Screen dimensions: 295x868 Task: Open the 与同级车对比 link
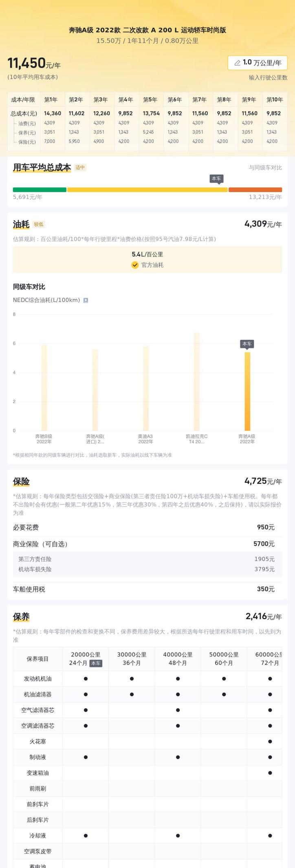point(265,168)
